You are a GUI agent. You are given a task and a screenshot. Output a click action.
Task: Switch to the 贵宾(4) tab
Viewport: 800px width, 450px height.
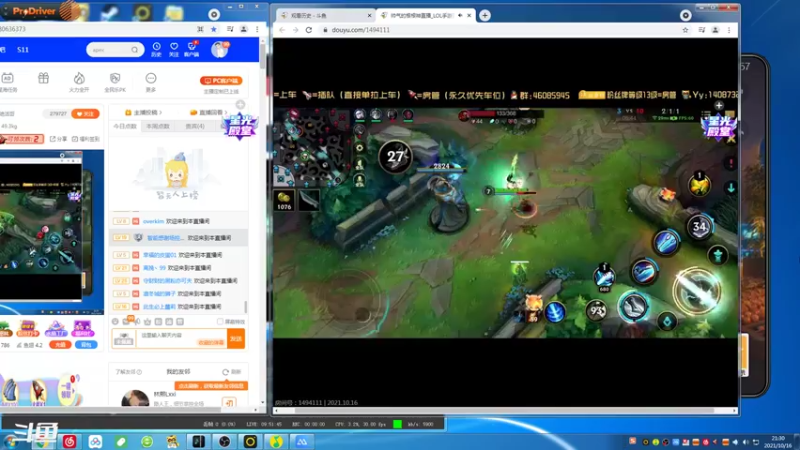click(195, 126)
